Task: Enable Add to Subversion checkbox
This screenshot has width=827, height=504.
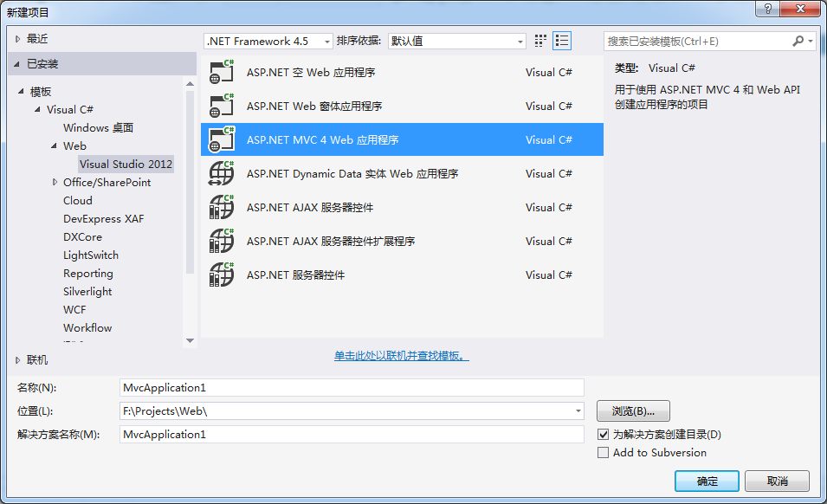Action: pyautogui.click(x=603, y=452)
